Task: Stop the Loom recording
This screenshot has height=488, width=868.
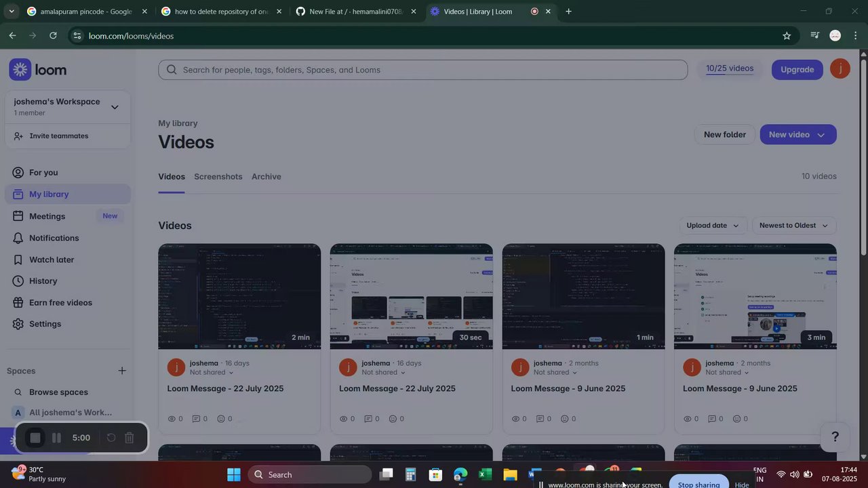Action: click(x=35, y=438)
